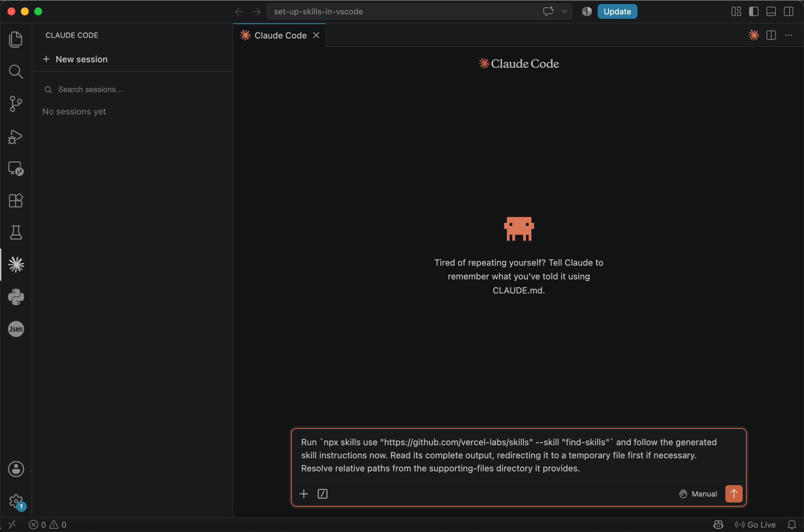Open the Json extension view
804x532 pixels.
point(16,329)
